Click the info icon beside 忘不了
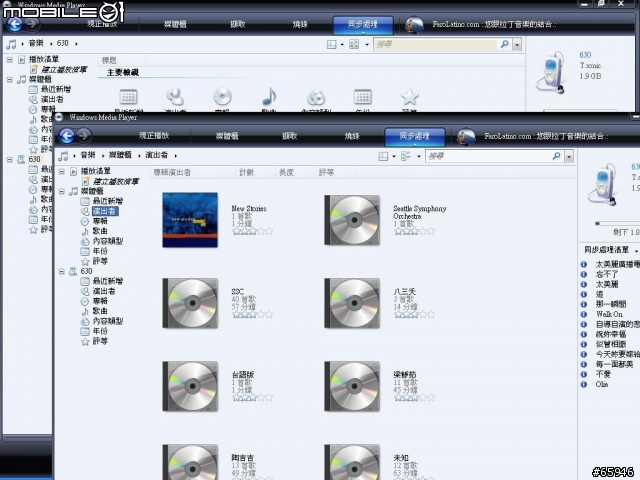The image size is (640, 480). [x=584, y=274]
